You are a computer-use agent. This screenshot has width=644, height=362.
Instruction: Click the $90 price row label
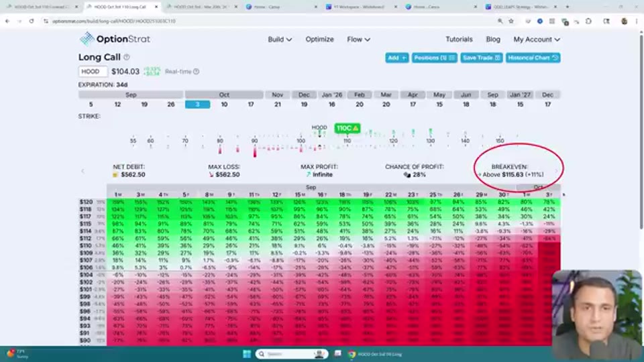tap(85, 341)
